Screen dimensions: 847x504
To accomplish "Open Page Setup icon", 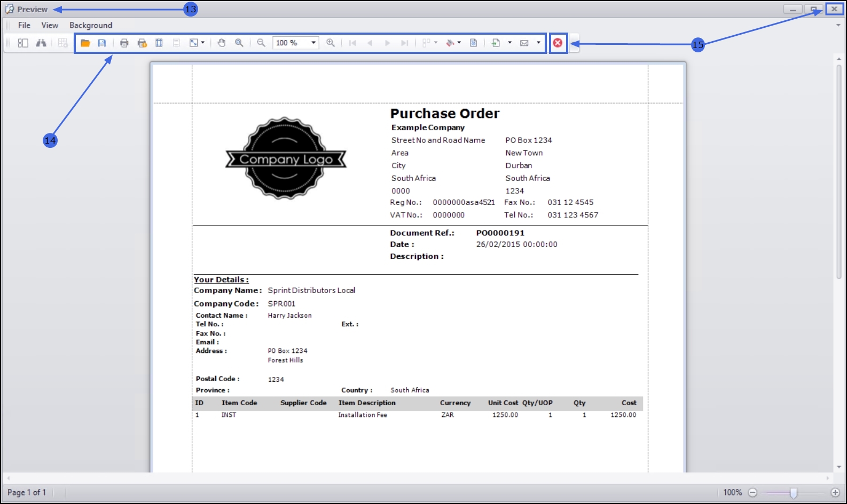I will coord(159,43).
